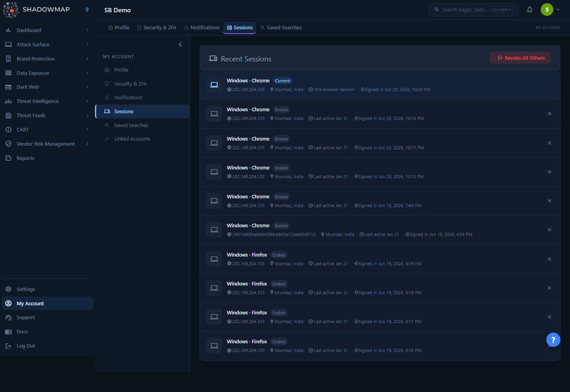Click the Dark Web icon
This screenshot has width=570, height=392.
pos(8,87)
